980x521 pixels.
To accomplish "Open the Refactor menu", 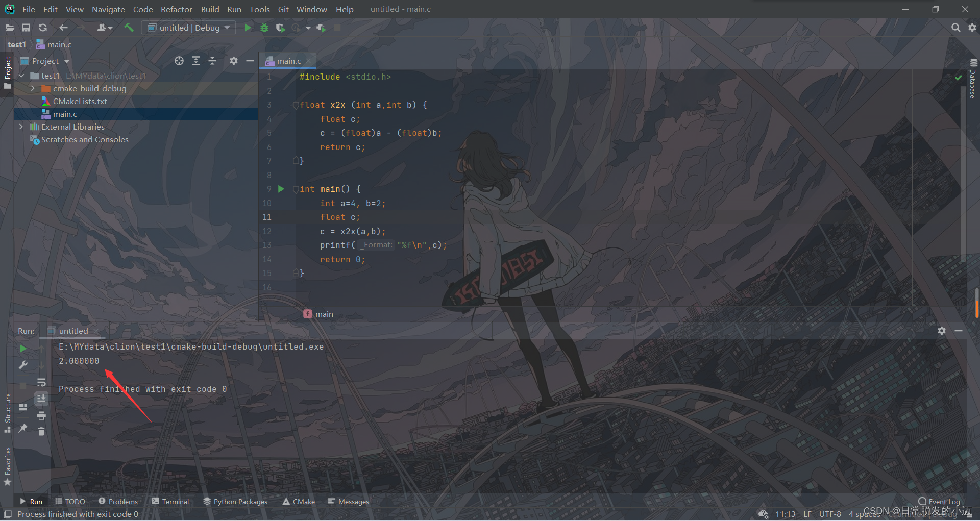I will point(176,9).
